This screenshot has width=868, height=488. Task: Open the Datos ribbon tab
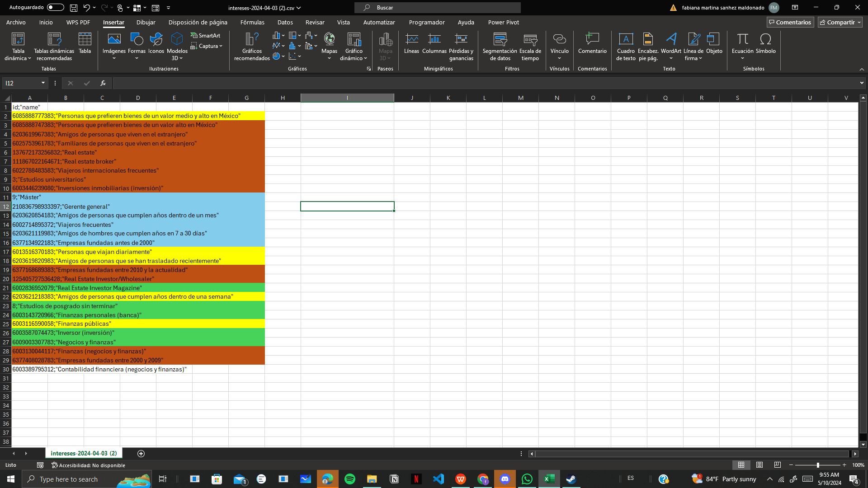tap(285, 22)
